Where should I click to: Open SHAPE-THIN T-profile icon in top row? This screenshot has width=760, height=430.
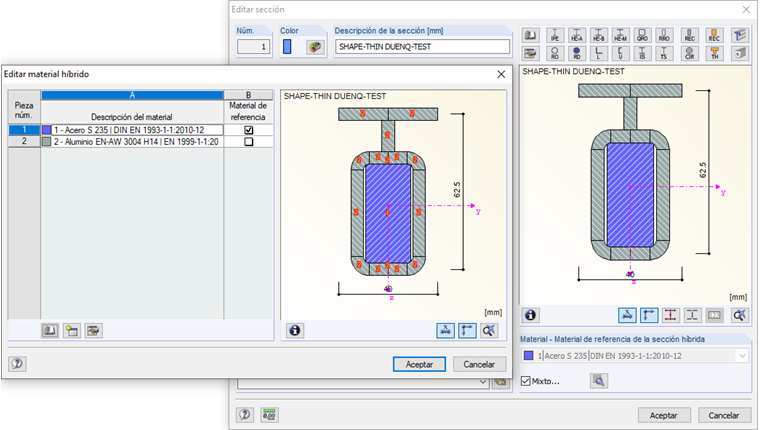pyautogui.click(x=740, y=35)
